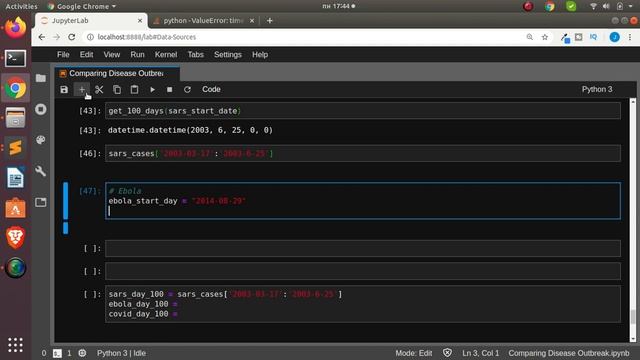The height and width of the screenshot is (360, 640).
Task: Click the active cell 47 with ebola_start_day
Action: point(363,201)
